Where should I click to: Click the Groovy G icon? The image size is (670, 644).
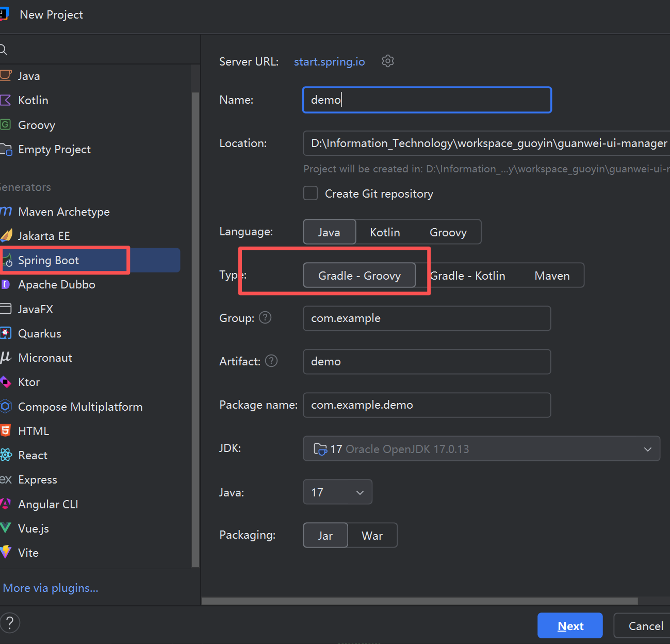(x=5, y=124)
